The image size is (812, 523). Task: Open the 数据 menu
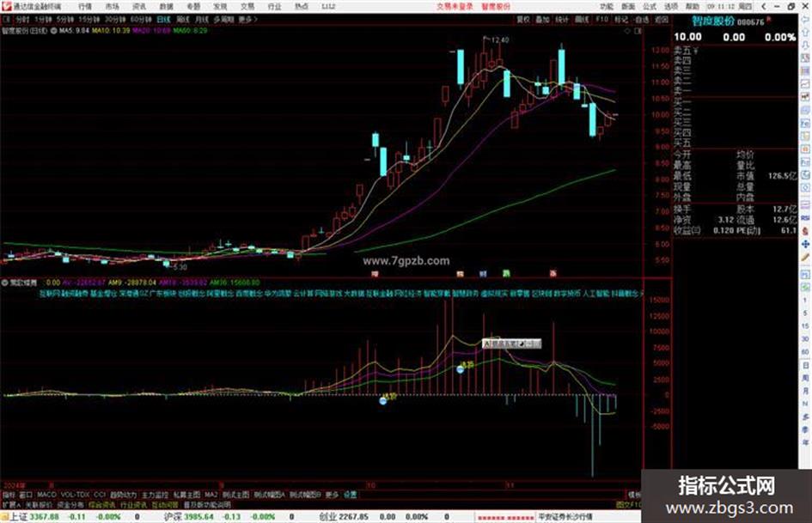coord(166,6)
